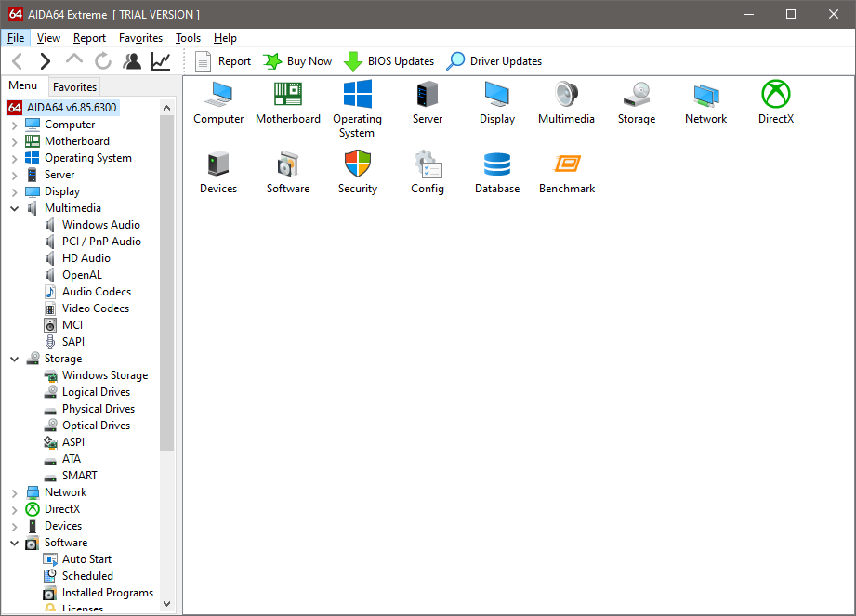Click the Benchmark icon
Viewport: 856px width, 616px height.
point(567,165)
